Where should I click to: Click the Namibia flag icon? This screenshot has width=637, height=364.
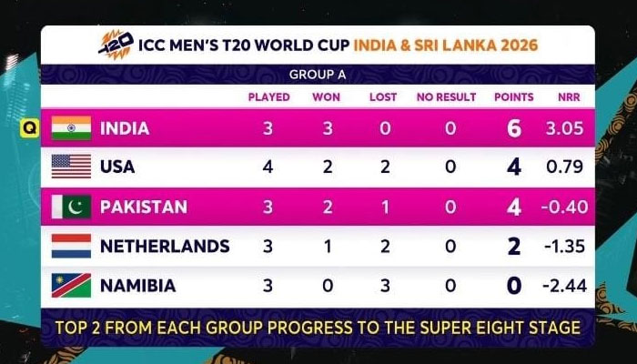(x=71, y=286)
